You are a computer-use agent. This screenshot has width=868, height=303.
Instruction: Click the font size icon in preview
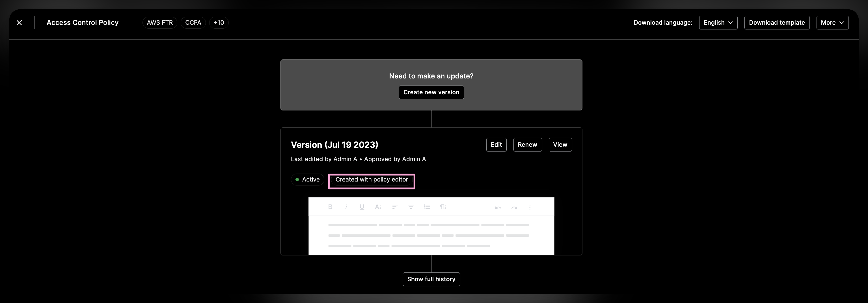pyautogui.click(x=378, y=207)
